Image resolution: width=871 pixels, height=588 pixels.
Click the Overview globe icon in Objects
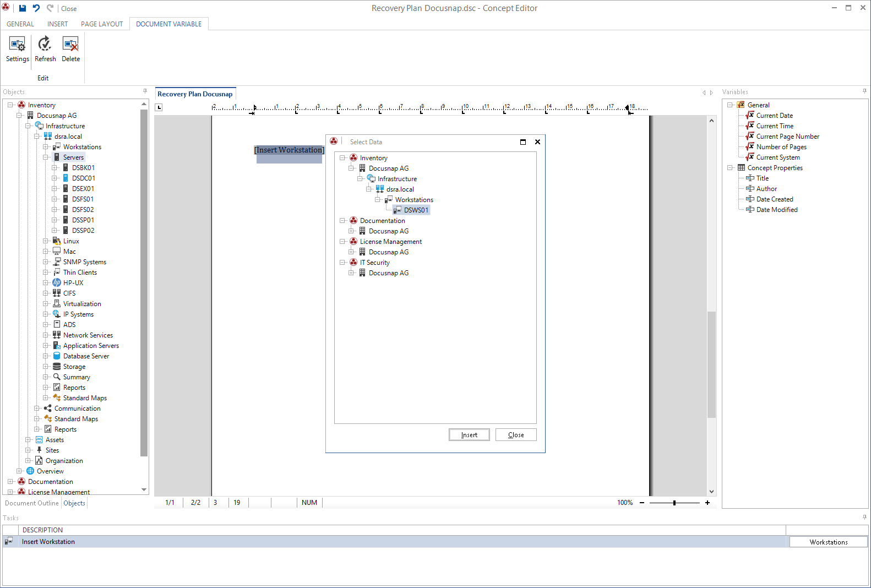30,471
